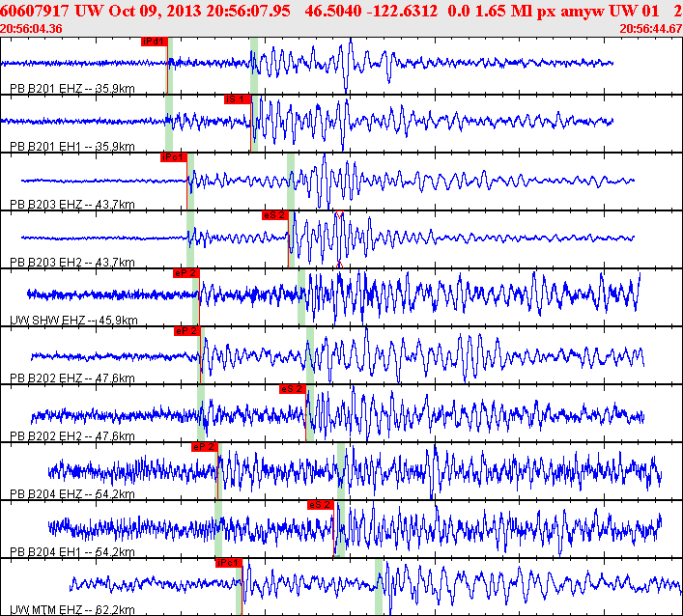
Task: Click the green predicted S band on B204 EHZ
Action: [341, 470]
